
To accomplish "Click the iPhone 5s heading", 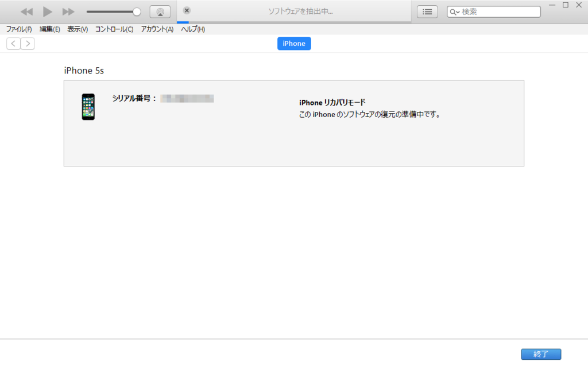I will click(x=84, y=71).
